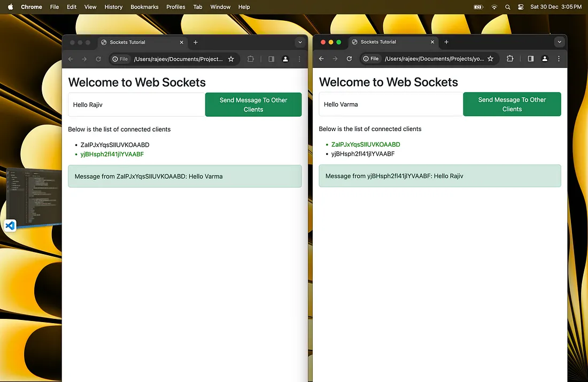This screenshot has height=382, width=588.
Task: Open the History menu
Action: [113, 7]
